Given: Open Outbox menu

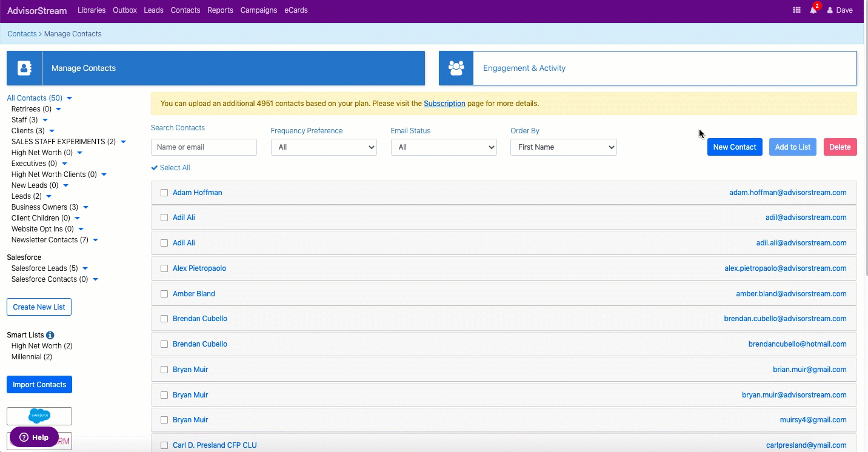Looking at the screenshot, I should [125, 10].
